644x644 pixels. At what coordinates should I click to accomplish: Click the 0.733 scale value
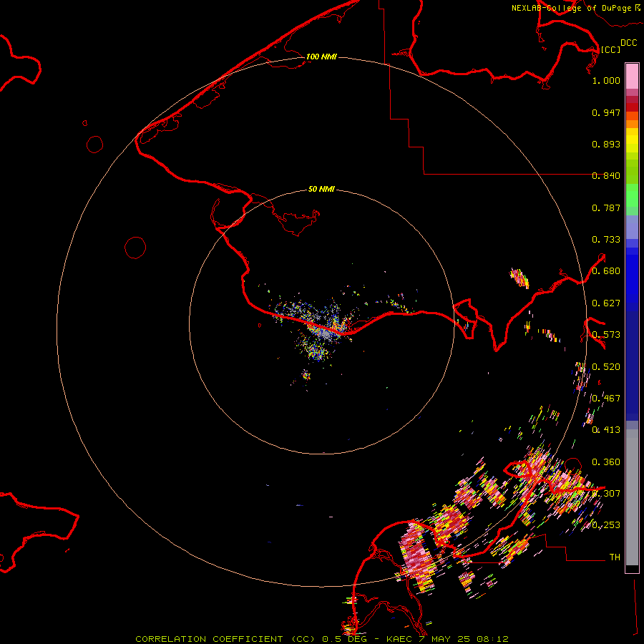[606, 240]
